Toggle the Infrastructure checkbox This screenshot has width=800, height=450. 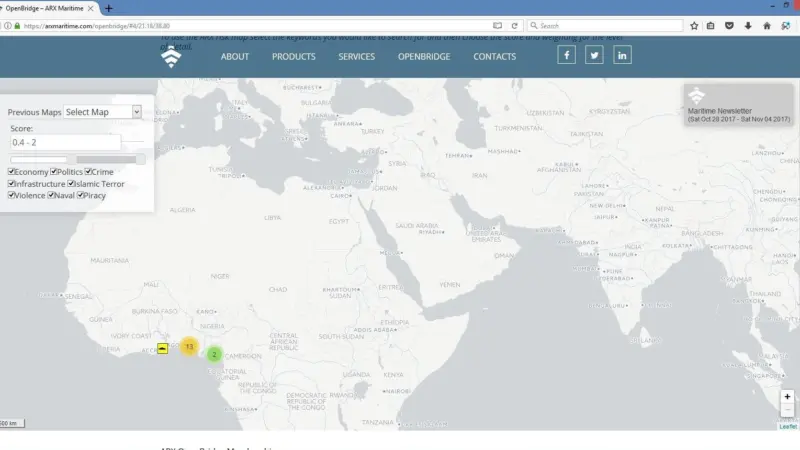(x=11, y=183)
